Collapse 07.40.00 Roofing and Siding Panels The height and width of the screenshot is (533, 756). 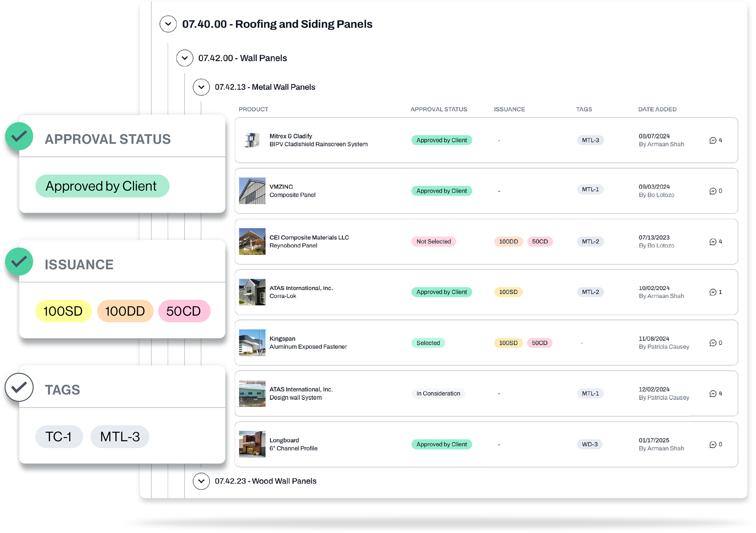coord(168,24)
